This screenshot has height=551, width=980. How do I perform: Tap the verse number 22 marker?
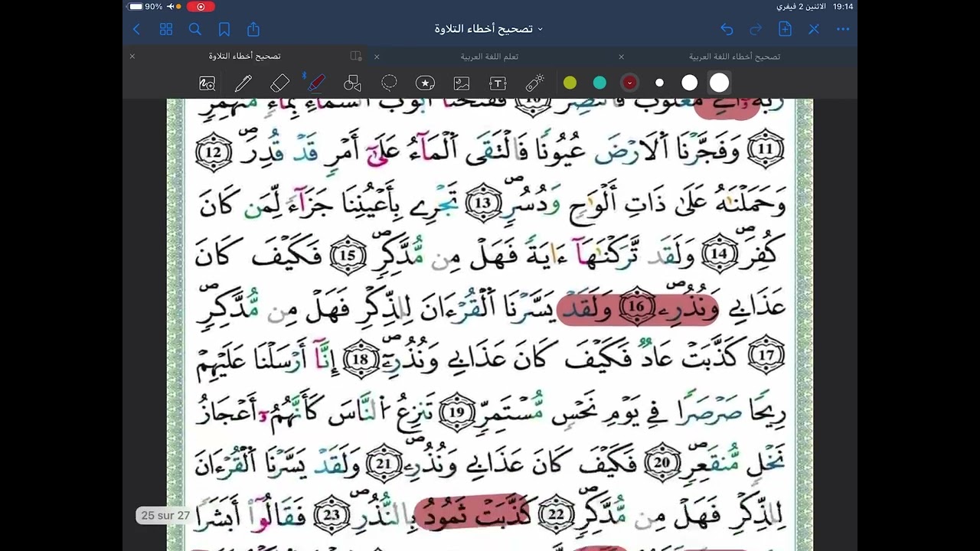click(x=557, y=514)
